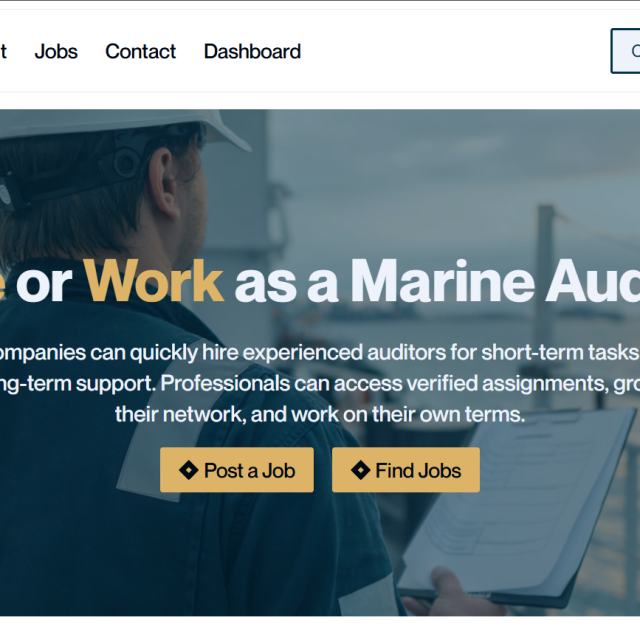The height and width of the screenshot is (640, 640).
Task: Click the word Marine in the hero headline
Action: point(442,282)
